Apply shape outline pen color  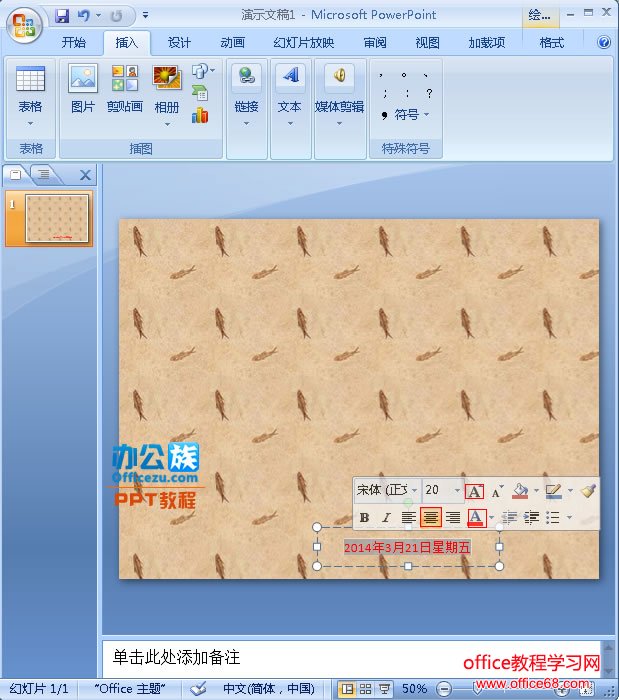tap(554, 491)
